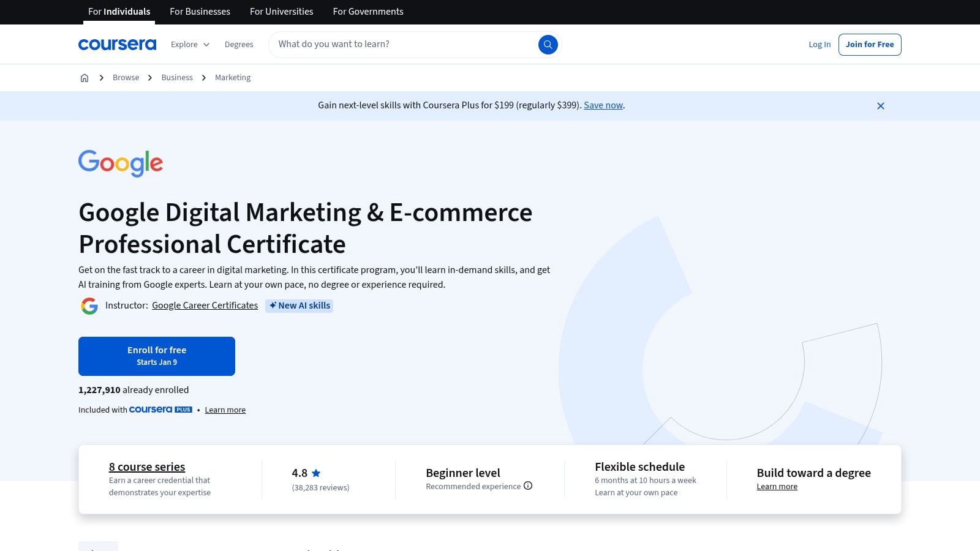
Task: Open the Save now link
Action: (603, 105)
